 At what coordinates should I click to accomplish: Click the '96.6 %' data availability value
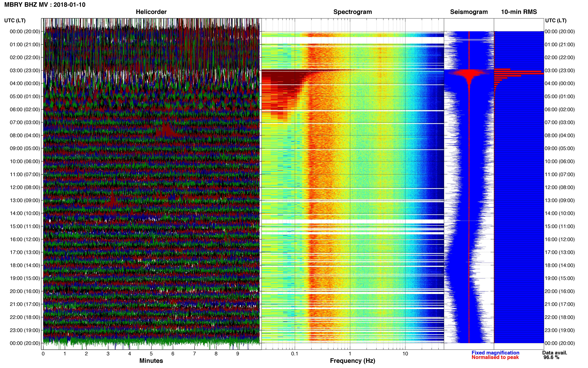[x=552, y=358]
